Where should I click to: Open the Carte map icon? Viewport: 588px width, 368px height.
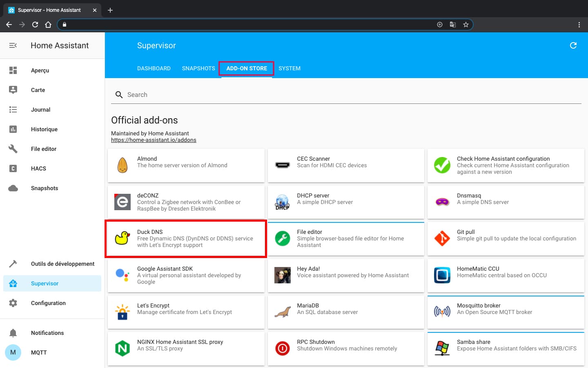click(13, 90)
